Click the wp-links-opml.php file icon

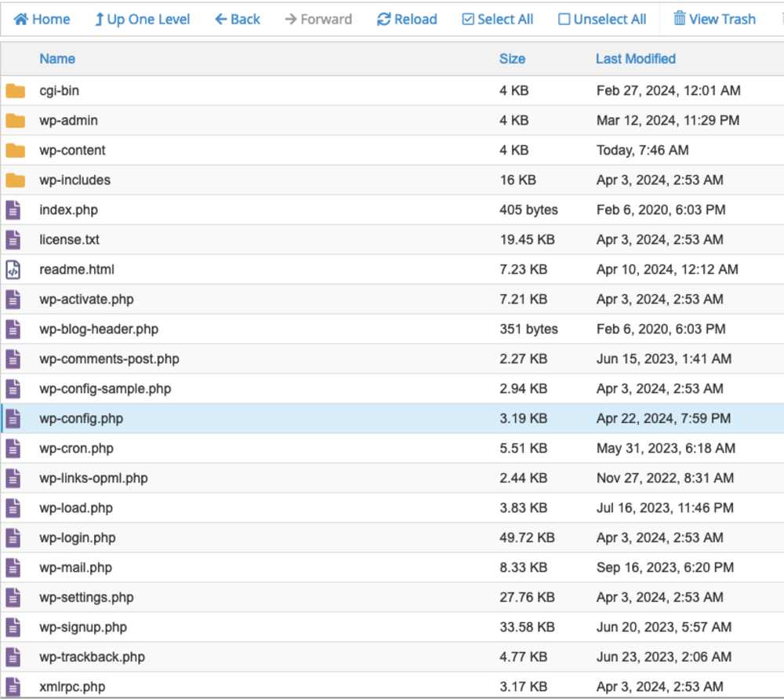13,479
